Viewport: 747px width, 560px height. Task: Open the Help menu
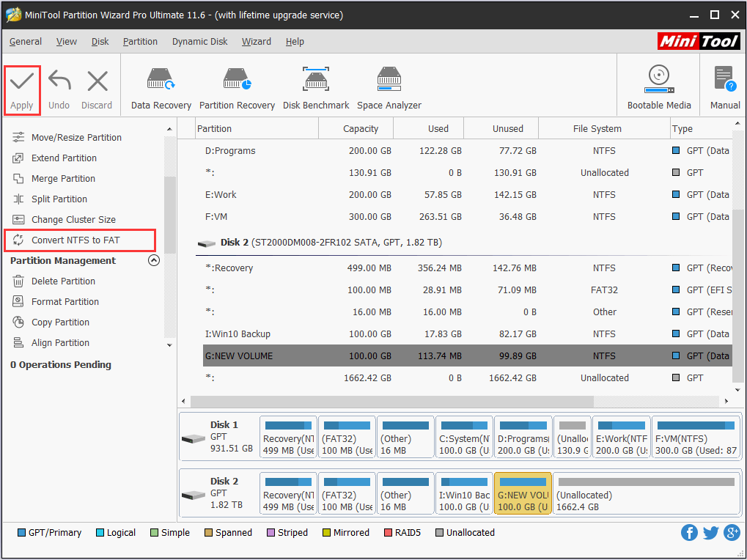(295, 42)
